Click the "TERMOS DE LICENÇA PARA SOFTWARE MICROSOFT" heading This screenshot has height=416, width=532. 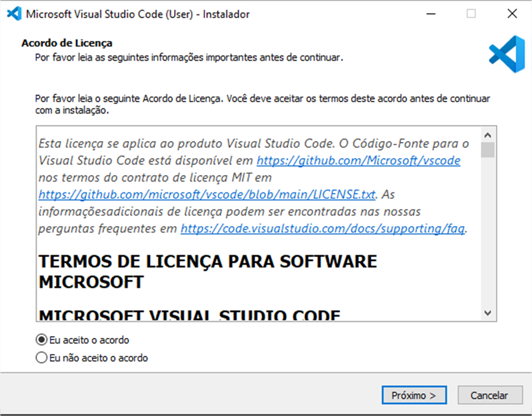(208, 272)
